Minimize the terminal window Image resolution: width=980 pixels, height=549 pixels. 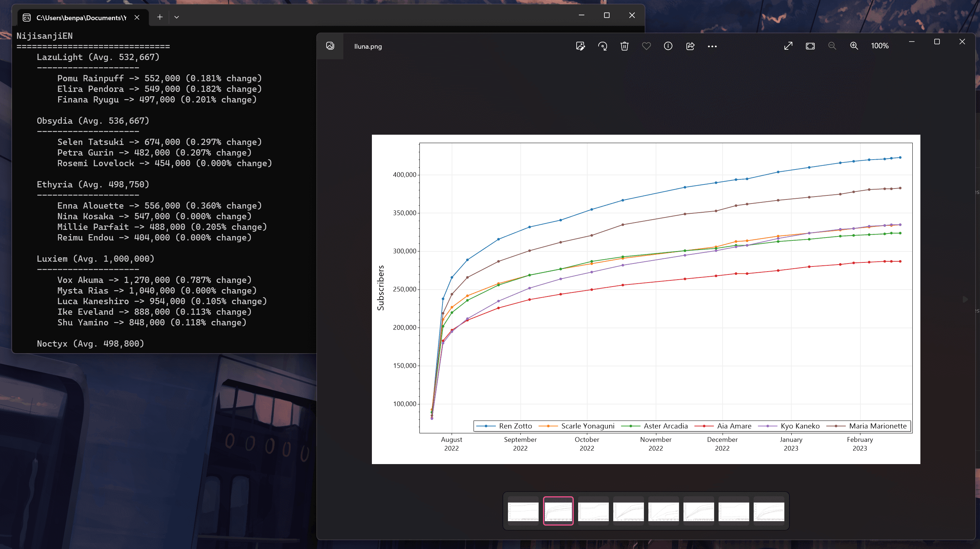[581, 15]
